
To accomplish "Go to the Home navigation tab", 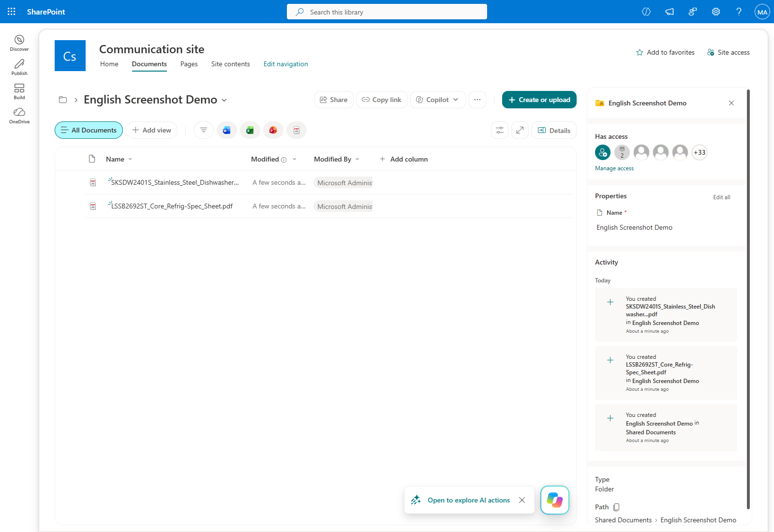I will 109,64.
